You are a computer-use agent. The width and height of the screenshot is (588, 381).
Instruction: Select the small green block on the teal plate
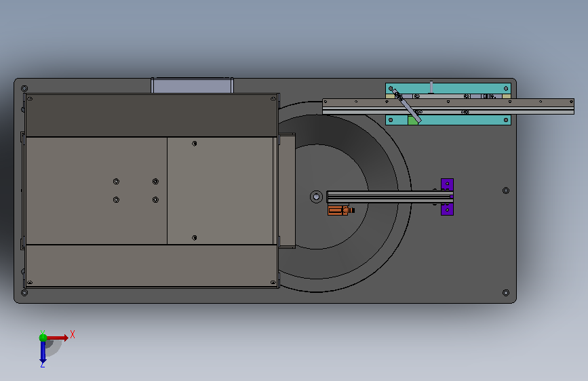(x=412, y=121)
